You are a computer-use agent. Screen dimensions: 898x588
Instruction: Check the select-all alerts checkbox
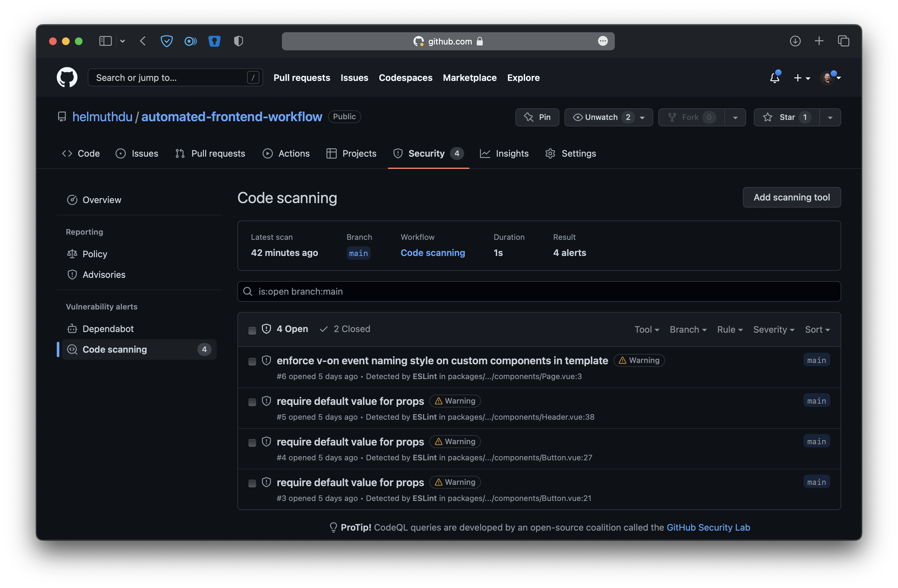[252, 330]
